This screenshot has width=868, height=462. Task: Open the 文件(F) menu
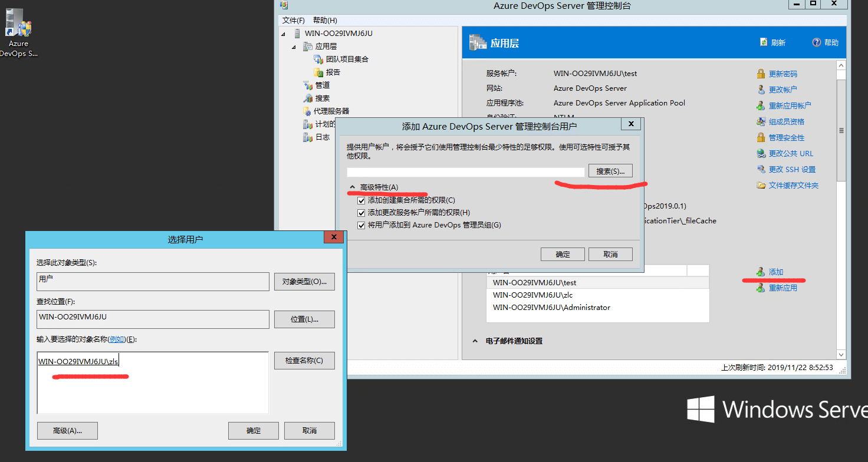pyautogui.click(x=293, y=21)
